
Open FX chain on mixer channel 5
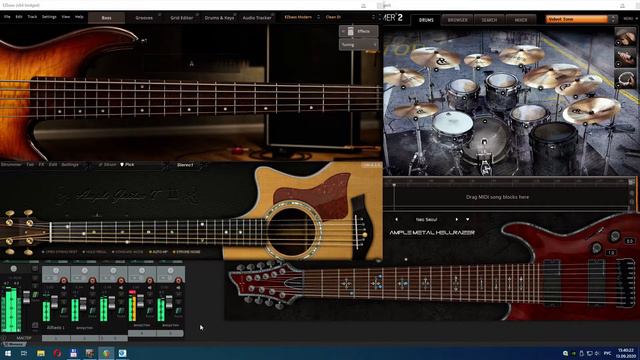pos(178,311)
